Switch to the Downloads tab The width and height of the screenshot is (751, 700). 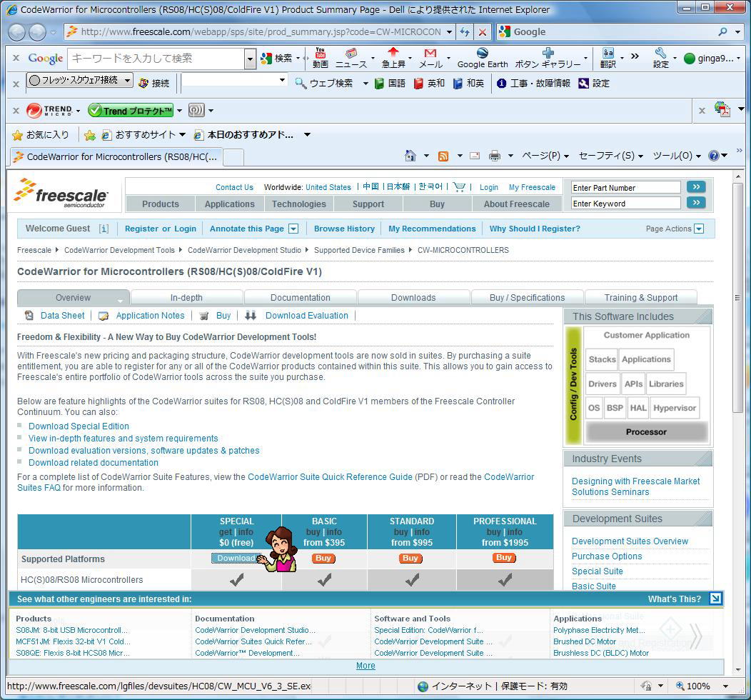point(413,298)
